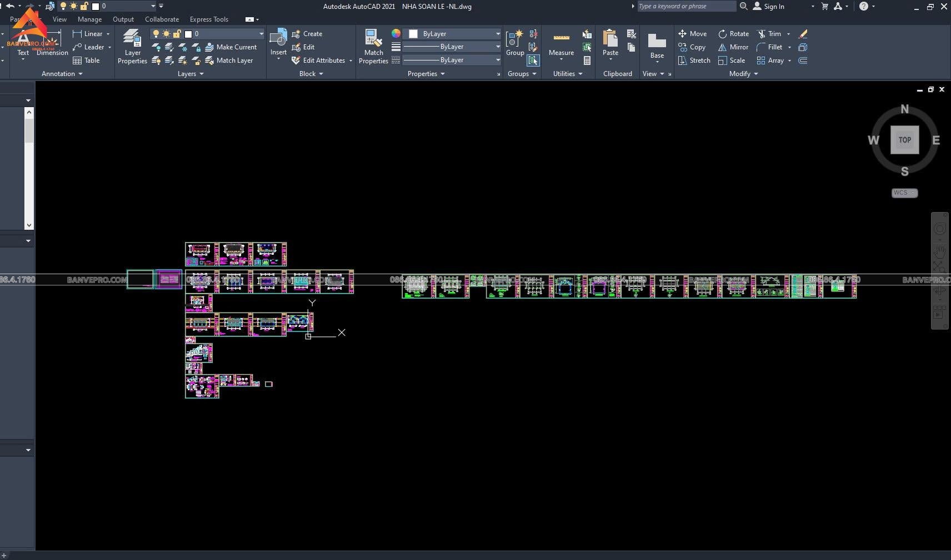Click Make Current layer button
This screenshot has height=560, width=951.
click(x=231, y=47)
